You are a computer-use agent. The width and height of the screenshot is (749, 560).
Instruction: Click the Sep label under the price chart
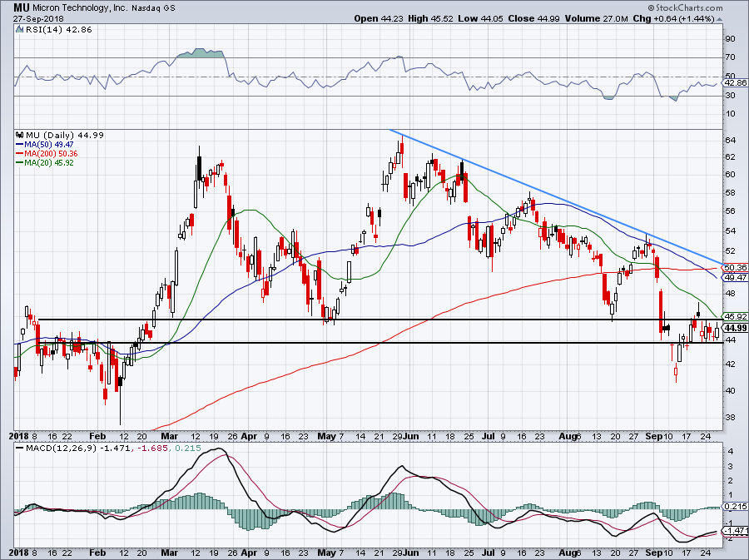click(653, 436)
